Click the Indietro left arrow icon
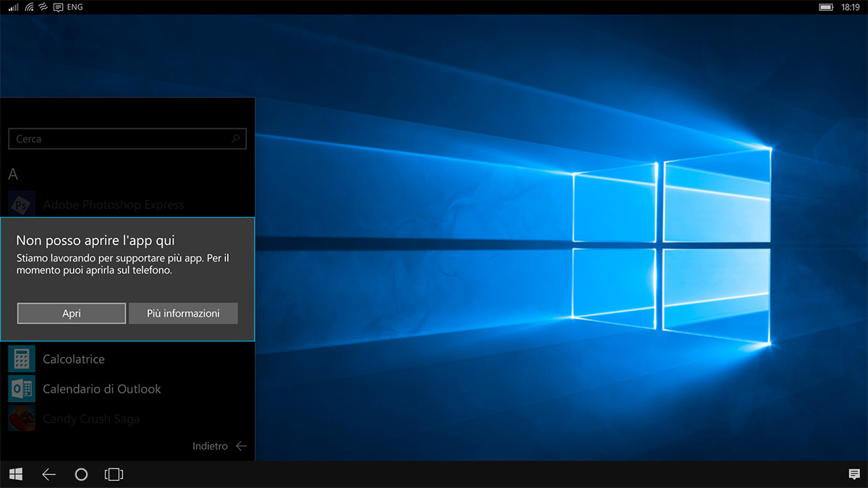The width and height of the screenshot is (868, 488). coord(242,446)
